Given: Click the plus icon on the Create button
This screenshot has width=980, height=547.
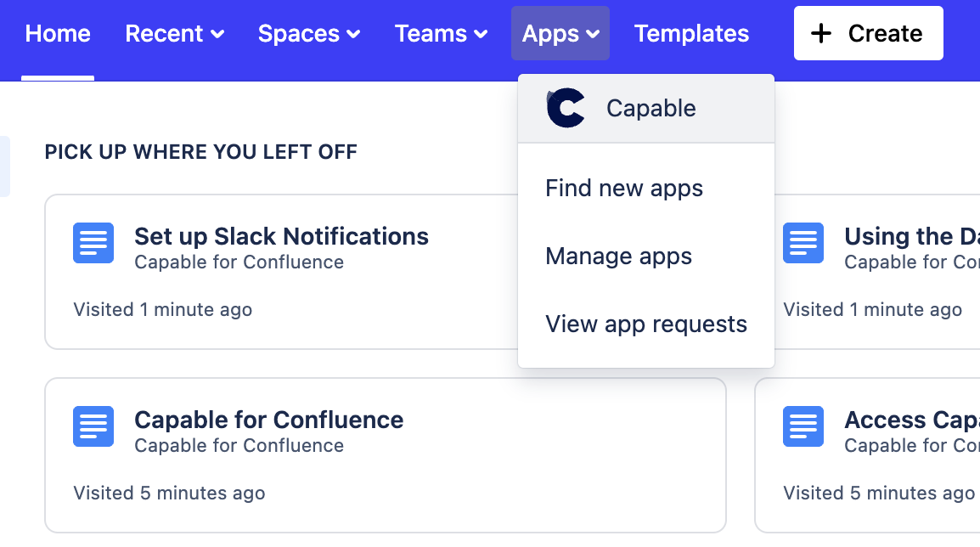Looking at the screenshot, I should (820, 34).
